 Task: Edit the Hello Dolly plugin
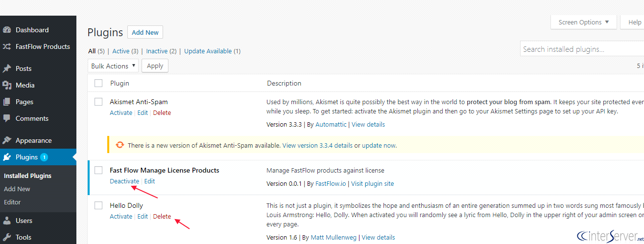[x=143, y=216]
